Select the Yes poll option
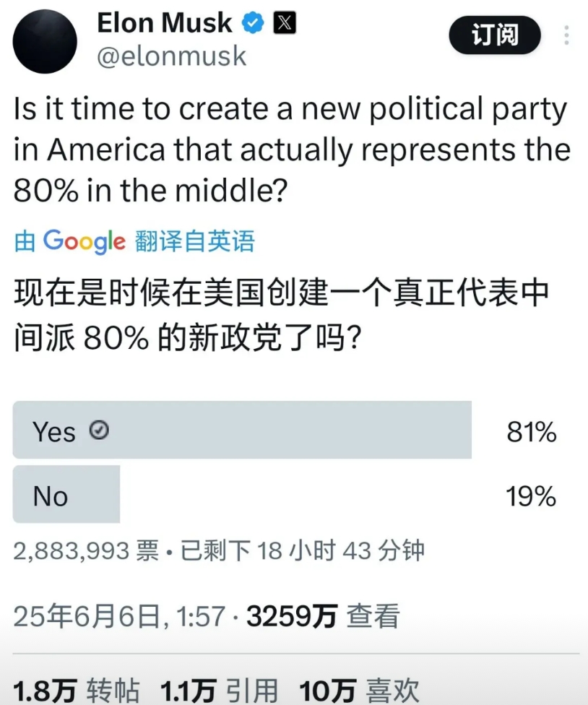The height and width of the screenshot is (705, 588). click(x=242, y=430)
